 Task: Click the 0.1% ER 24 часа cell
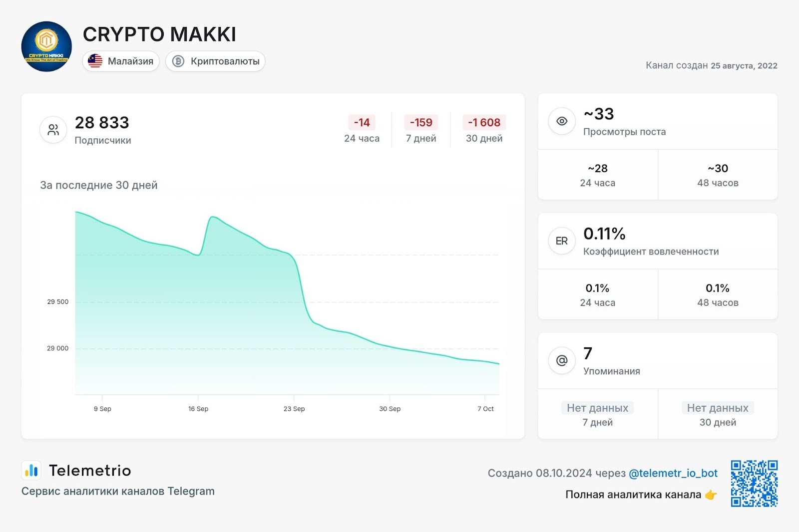point(598,294)
